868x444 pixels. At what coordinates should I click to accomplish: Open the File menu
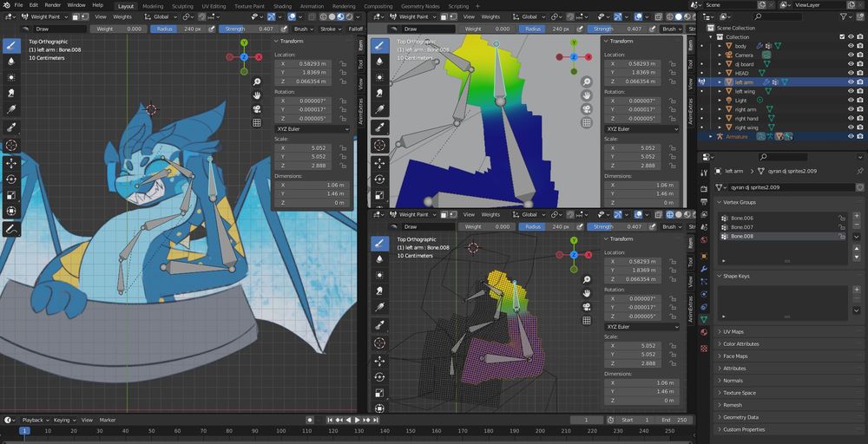tap(18, 5)
